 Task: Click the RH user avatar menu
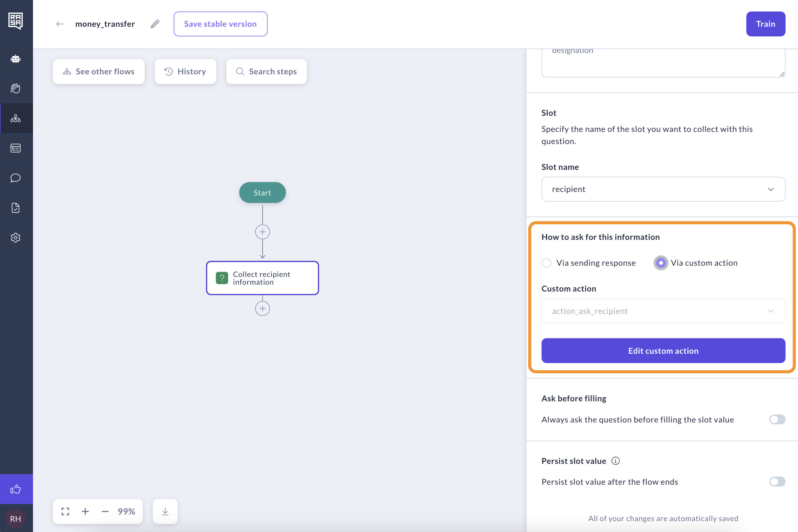(16, 519)
